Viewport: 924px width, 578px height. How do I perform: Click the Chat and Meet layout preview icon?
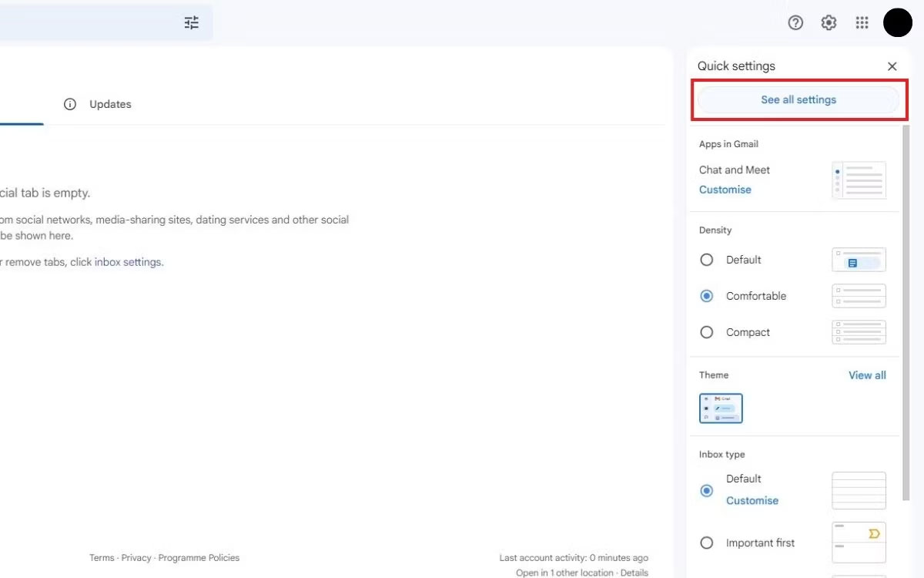click(858, 180)
